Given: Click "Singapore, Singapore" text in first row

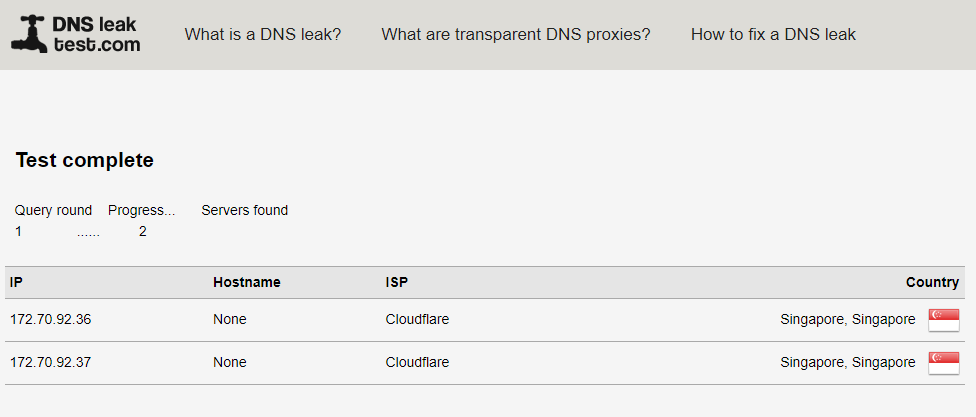Looking at the screenshot, I should (x=847, y=320).
